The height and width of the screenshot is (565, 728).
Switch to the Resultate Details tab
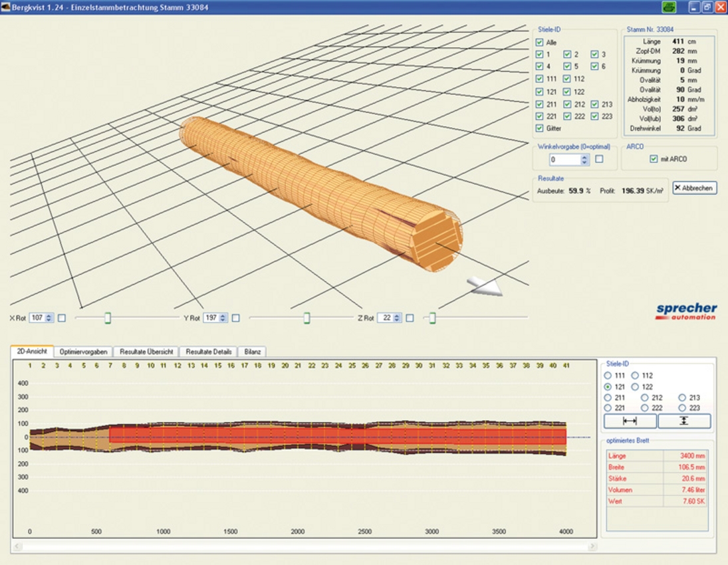tap(209, 352)
